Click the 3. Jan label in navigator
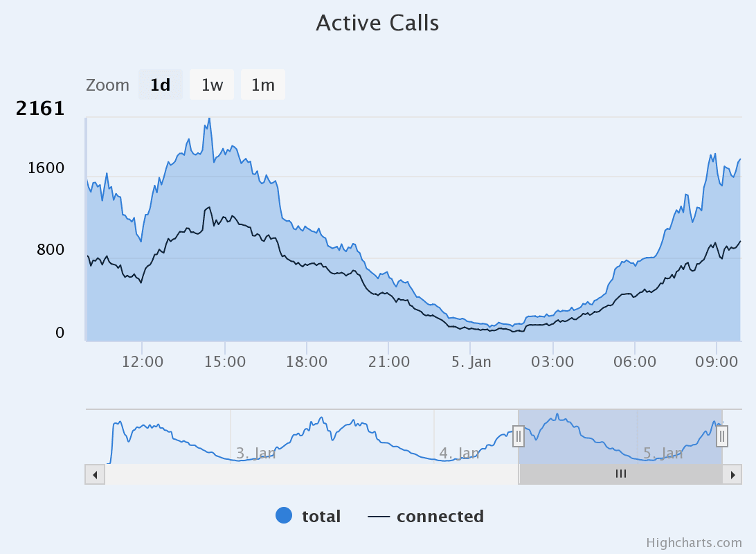756x554 pixels. click(x=255, y=453)
